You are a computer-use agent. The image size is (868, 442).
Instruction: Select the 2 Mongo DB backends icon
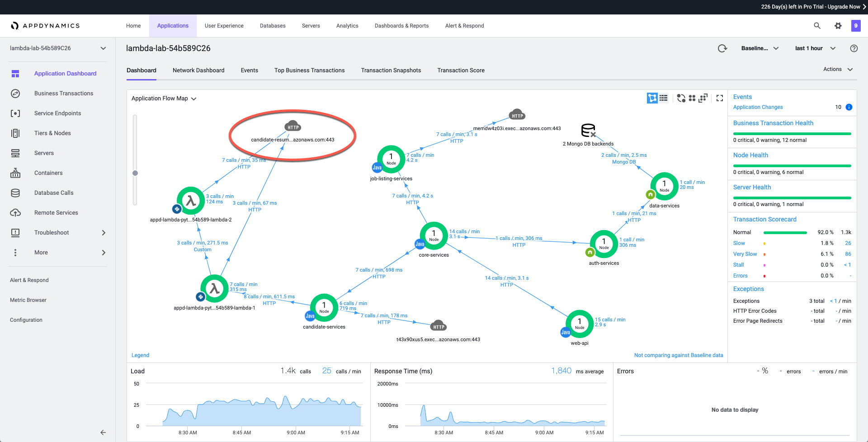point(588,131)
